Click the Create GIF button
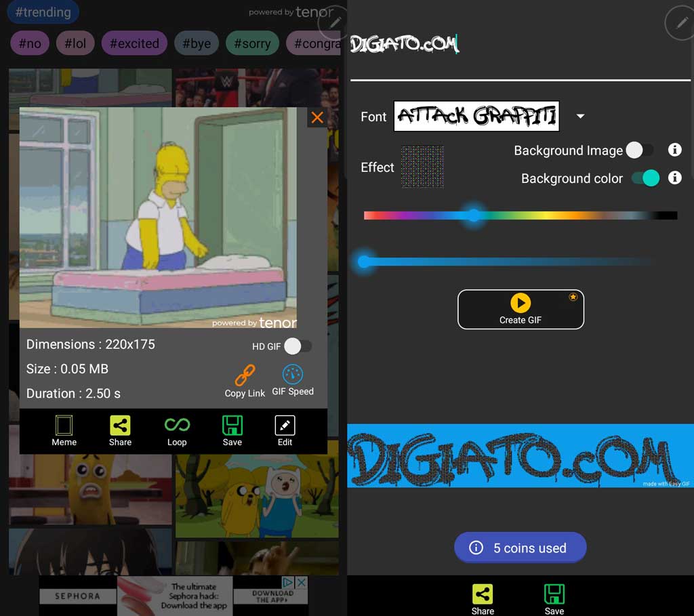This screenshot has width=694, height=616. [x=520, y=309]
